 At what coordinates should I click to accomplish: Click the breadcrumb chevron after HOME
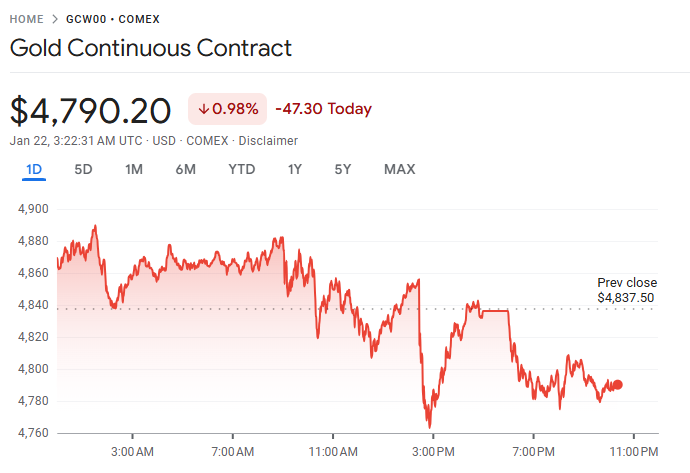click(x=54, y=19)
